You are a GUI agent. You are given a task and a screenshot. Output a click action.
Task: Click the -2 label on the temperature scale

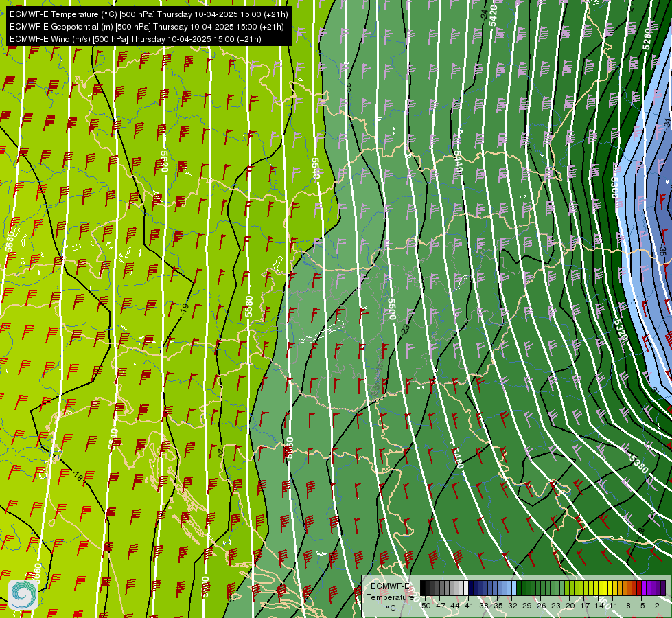tap(656, 606)
